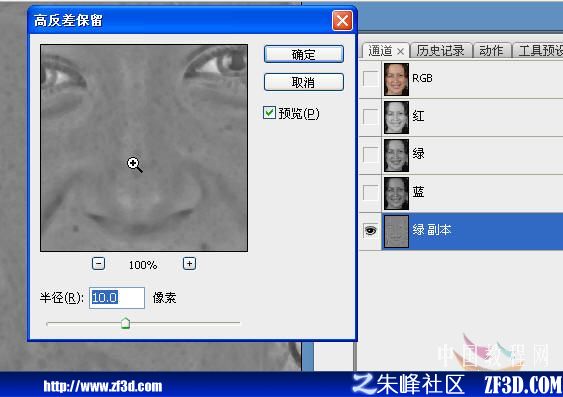
Task: Select the RGB channel thumbnail
Action: pyautogui.click(x=396, y=79)
